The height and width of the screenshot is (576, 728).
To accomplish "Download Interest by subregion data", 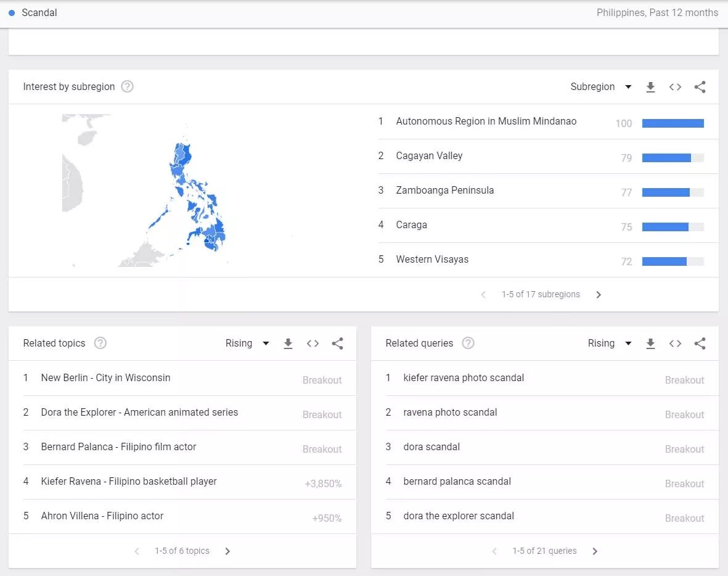I will (x=650, y=87).
